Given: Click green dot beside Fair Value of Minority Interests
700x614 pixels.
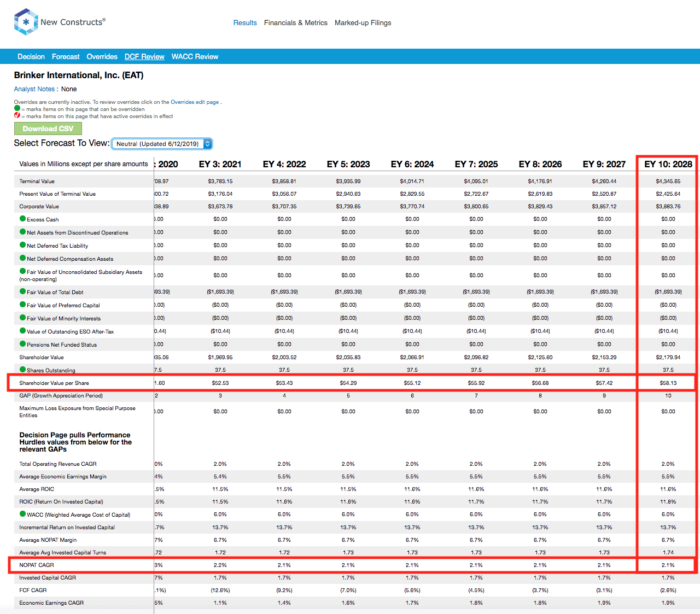Looking at the screenshot, I should (x=22, y=318).
